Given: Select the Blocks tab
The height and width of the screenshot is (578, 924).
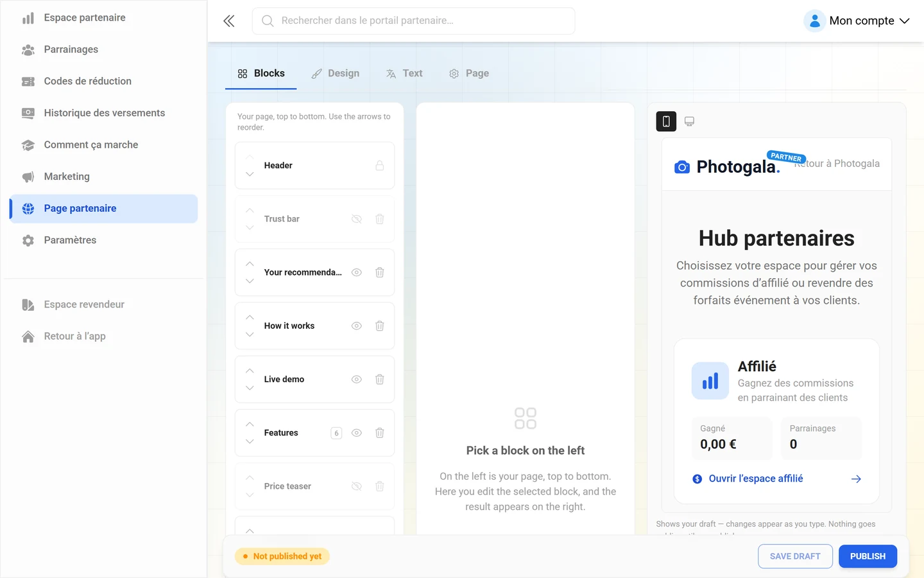Looking at the screenshot, I should [261, 73].
